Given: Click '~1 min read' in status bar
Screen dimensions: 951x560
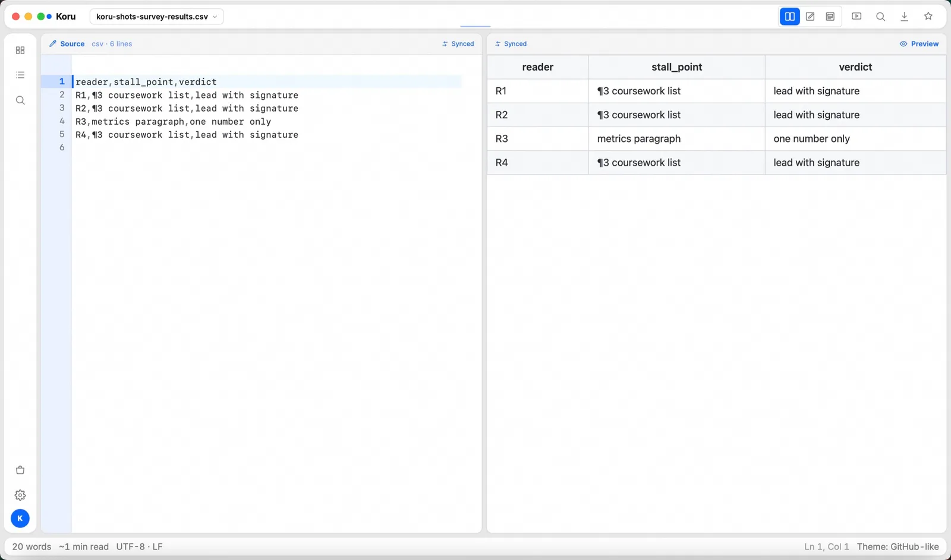Looking at the screenshot, I should (84, 547).
